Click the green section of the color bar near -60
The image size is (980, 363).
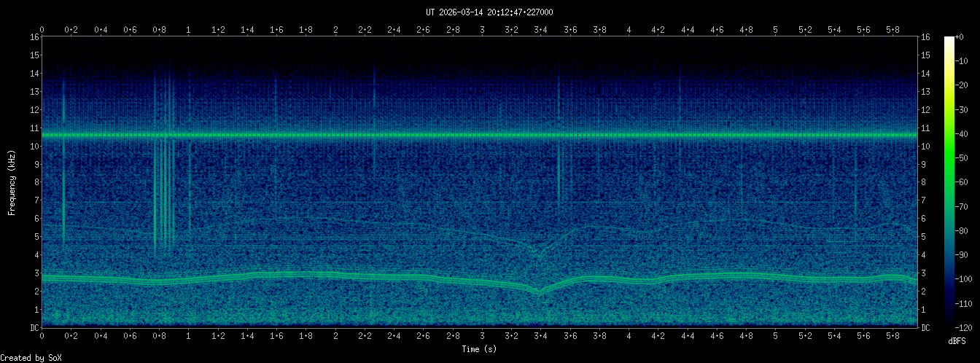(x=949, y=181)
